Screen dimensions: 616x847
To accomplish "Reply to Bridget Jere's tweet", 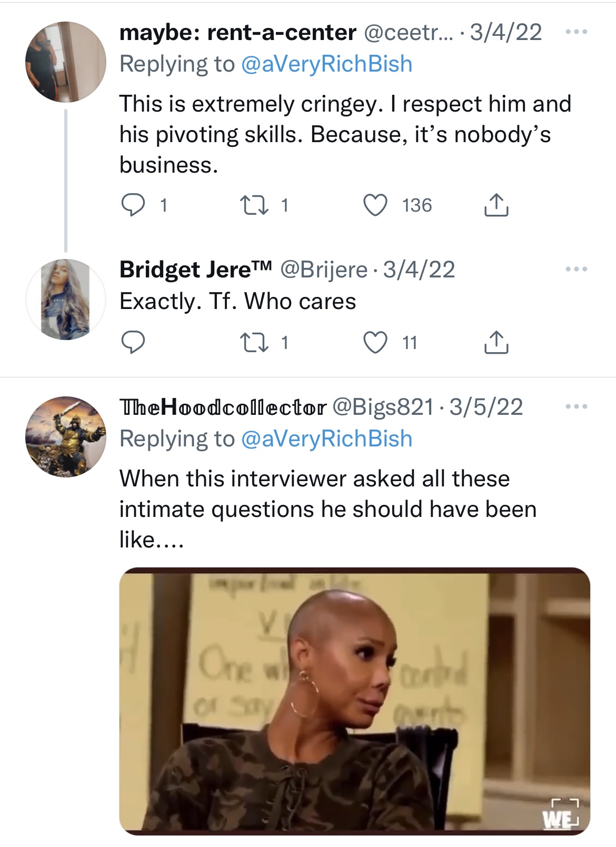I will (133, 343).
